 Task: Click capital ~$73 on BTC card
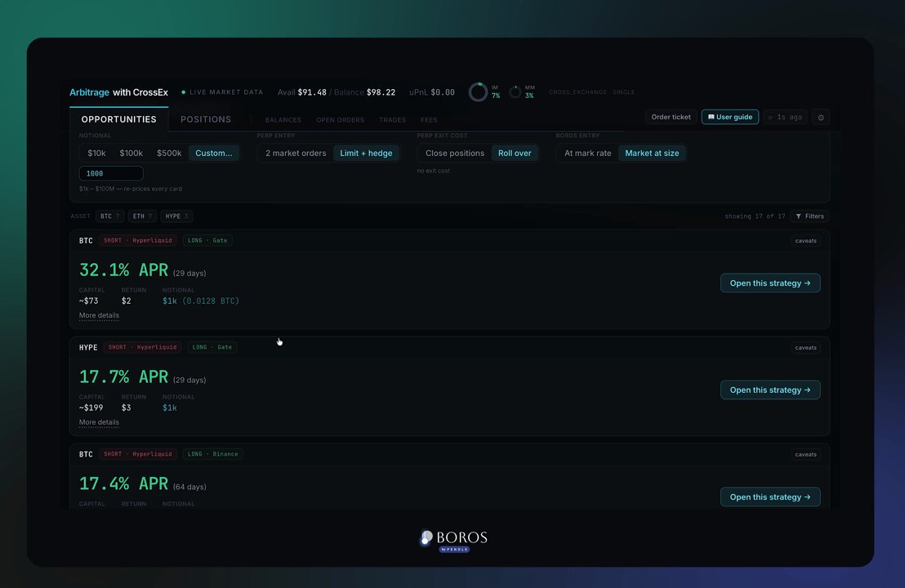click(x=88, y=301)
